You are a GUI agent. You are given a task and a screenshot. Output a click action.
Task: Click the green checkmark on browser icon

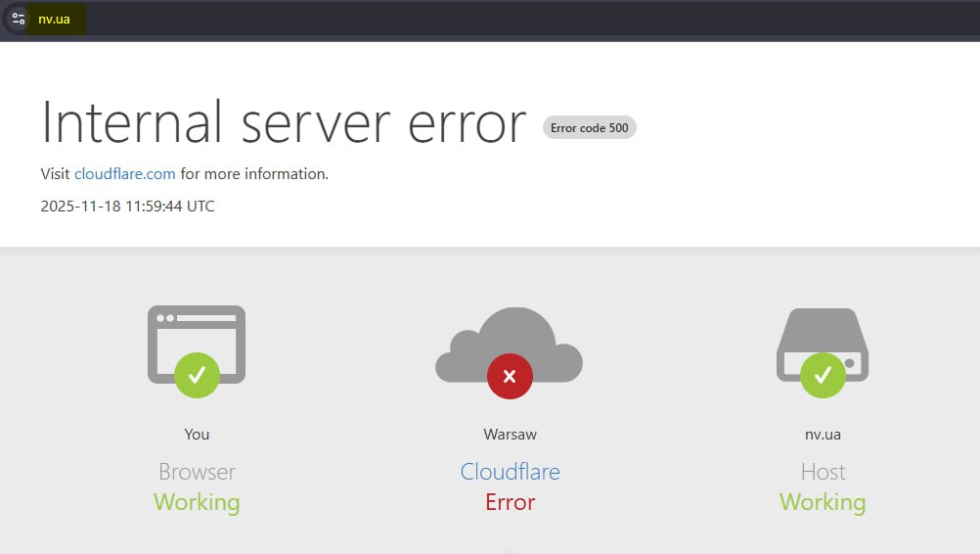click(197, 375)
